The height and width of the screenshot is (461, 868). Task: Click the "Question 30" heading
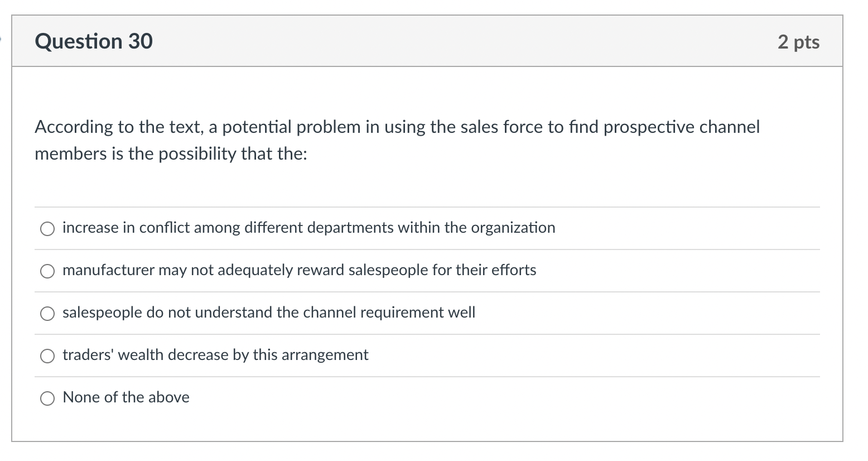coord(94,42)
